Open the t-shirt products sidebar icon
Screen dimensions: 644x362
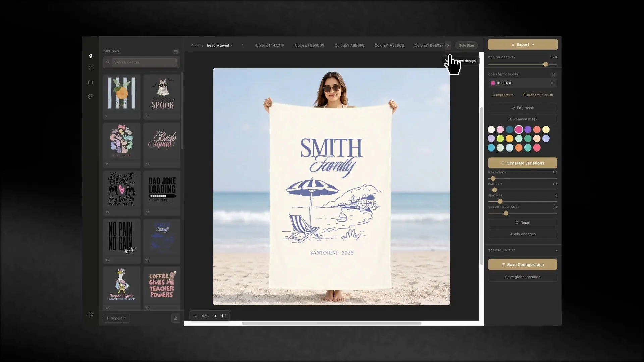(x=90, y=68)
